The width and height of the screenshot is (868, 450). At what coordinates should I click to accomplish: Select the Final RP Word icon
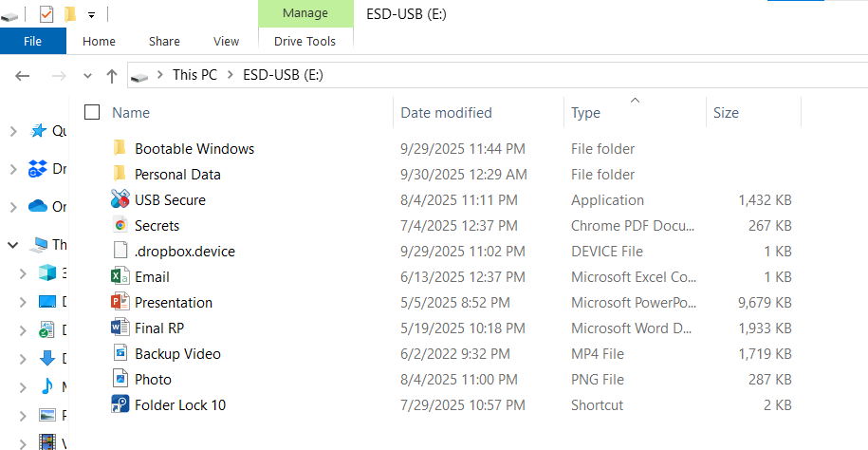[120, 328]
